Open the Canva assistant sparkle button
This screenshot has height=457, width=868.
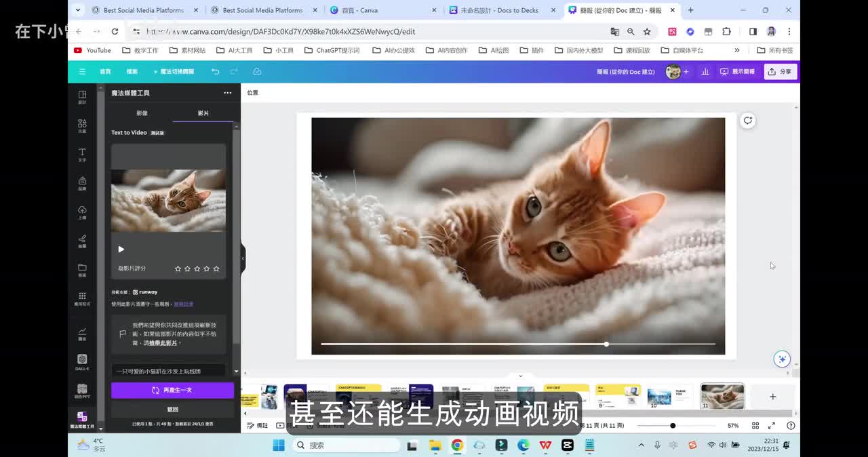tap(782, 359)
